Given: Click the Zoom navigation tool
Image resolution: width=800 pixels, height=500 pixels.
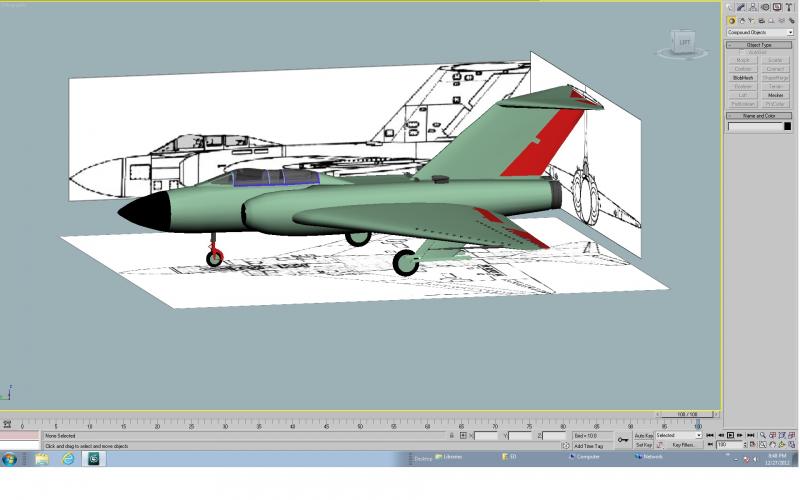Looking at the screenshot, I should point(762,435).
